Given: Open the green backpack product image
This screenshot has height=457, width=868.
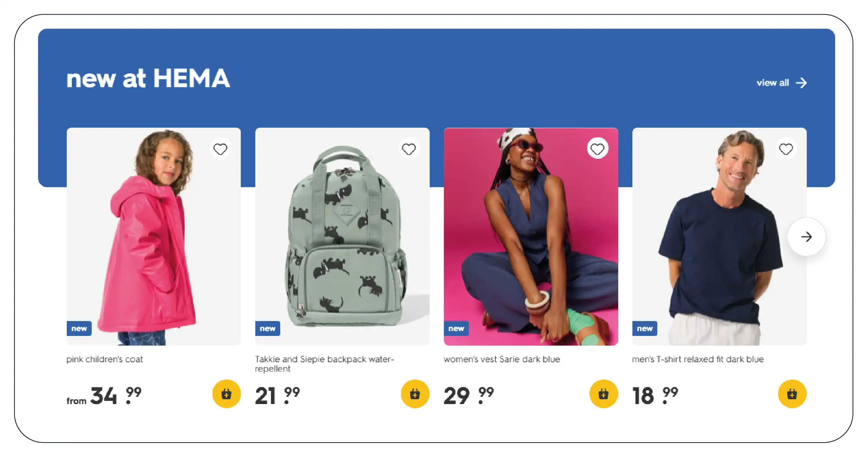Looking at the screenshot, I should (x=342, y=236).
